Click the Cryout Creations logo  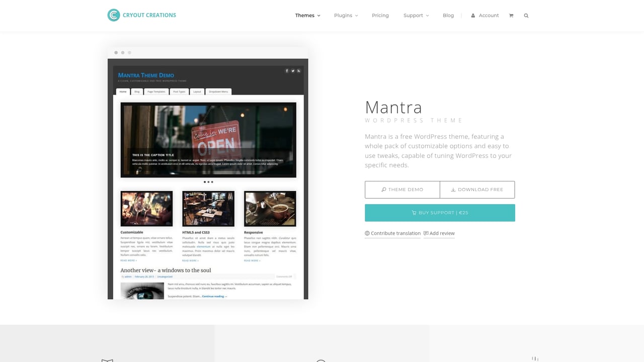141,15
